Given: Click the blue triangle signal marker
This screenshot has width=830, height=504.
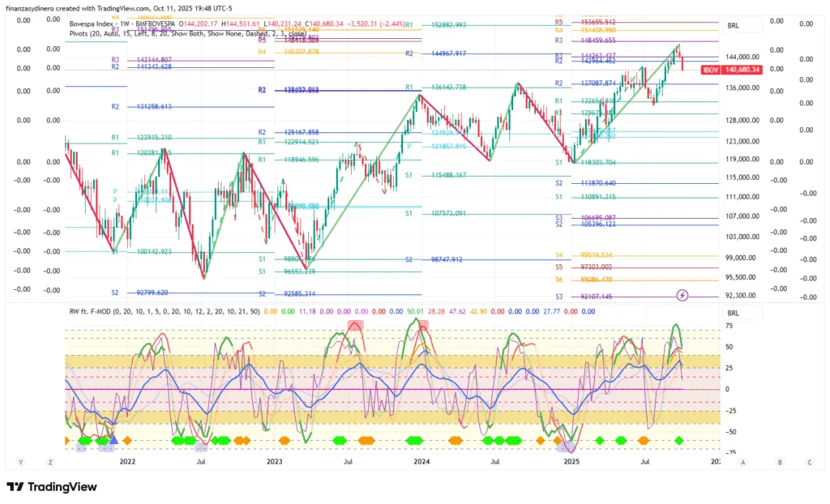Looking at the screenshot, I should tap(113, 440).
